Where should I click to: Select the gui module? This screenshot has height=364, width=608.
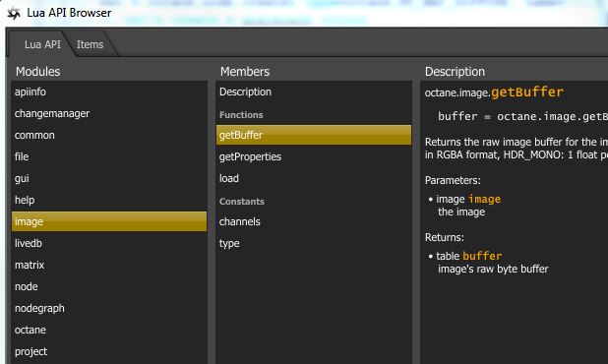click(x=109, y=179)
